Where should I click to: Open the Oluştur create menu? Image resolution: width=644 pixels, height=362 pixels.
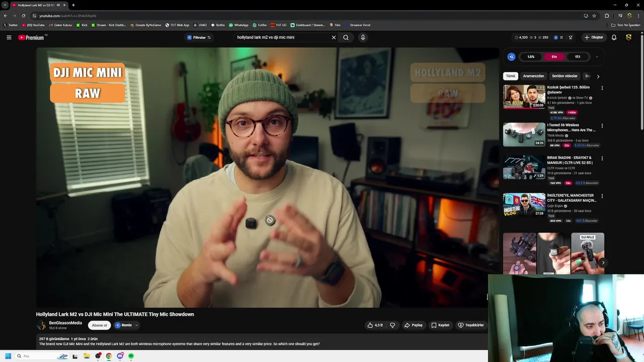[594, 37]
